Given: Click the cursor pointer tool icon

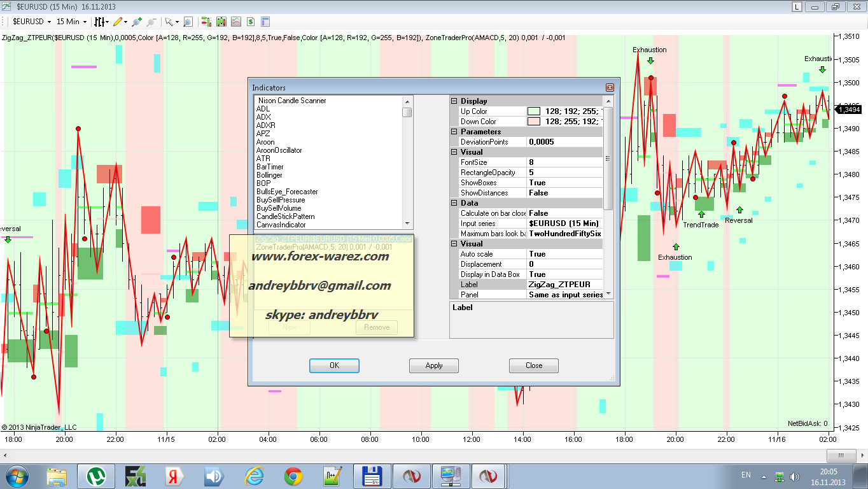Looking at the screenshot, I should pyautogui.click(x=168, y=22).
